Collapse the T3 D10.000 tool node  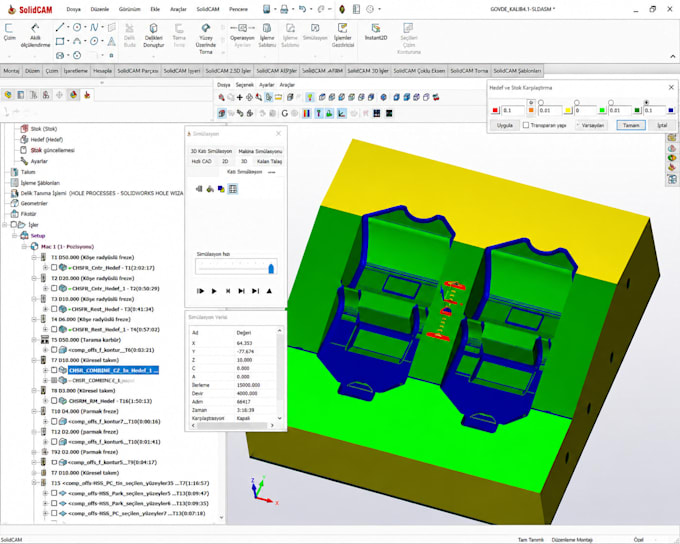34,299
